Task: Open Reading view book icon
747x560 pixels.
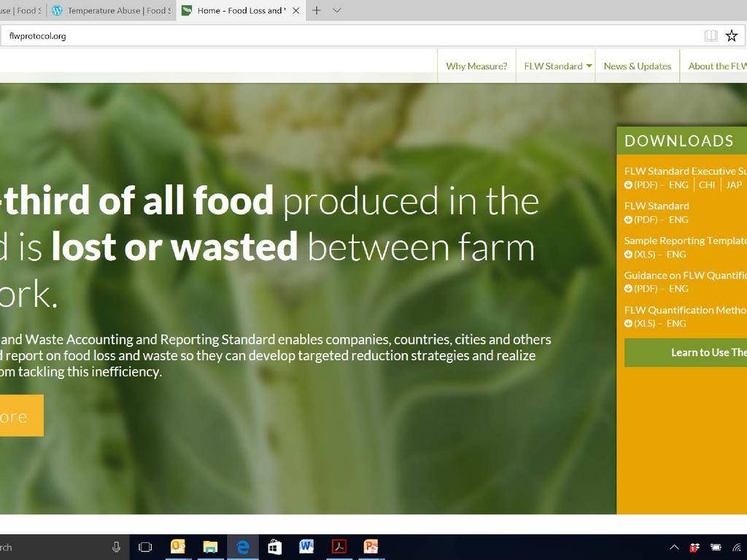Action: pos(711,36)
